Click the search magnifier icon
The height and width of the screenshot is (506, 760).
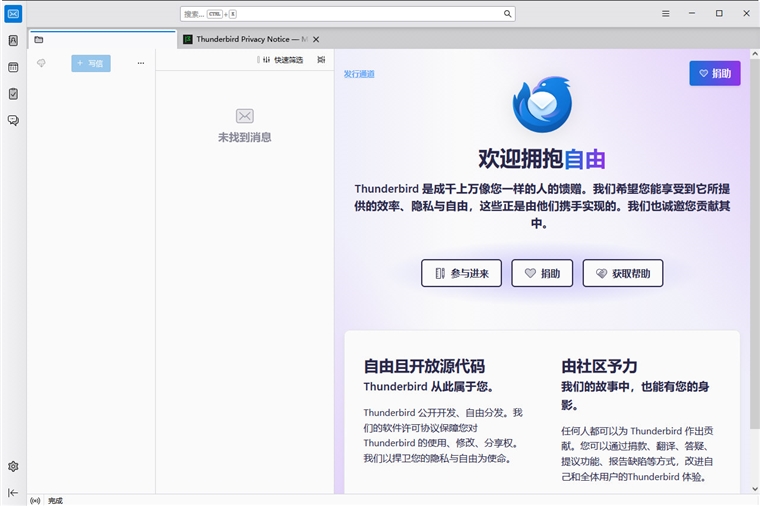pyautogui.click(x=507, y=14)
